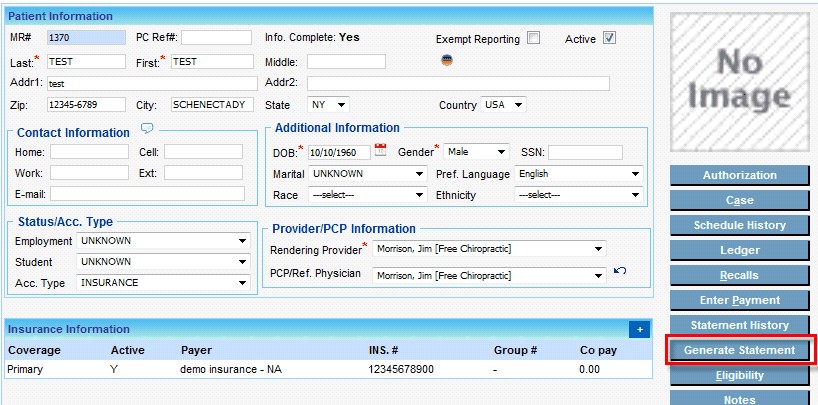Open Schedule History
The height and width of the screenshot is (405, 818).
(x=739, y=225)
